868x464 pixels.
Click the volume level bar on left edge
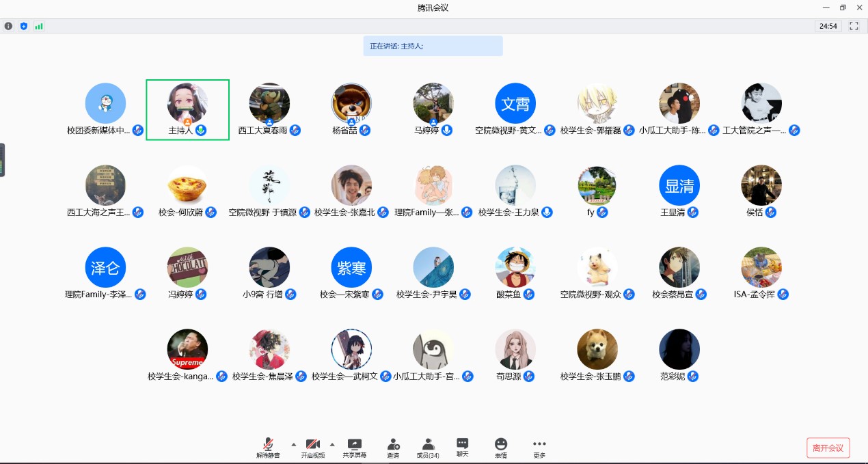(2, 160)
